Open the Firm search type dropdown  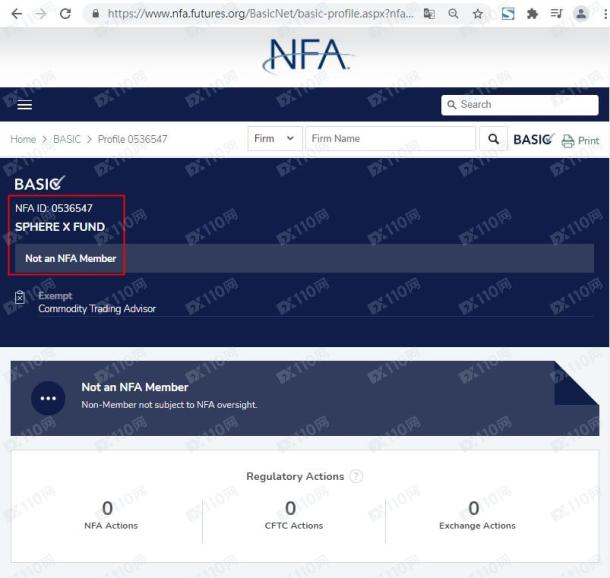click(275, 138)
